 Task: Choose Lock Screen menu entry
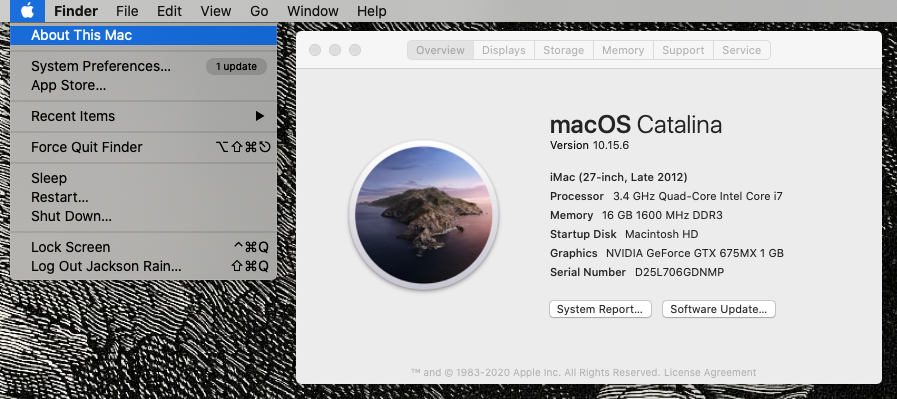tap(144, 247)
